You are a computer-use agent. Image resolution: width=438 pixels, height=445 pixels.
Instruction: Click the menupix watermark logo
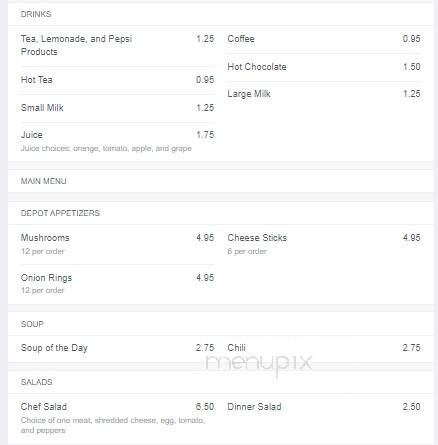[x=259, y=364]
